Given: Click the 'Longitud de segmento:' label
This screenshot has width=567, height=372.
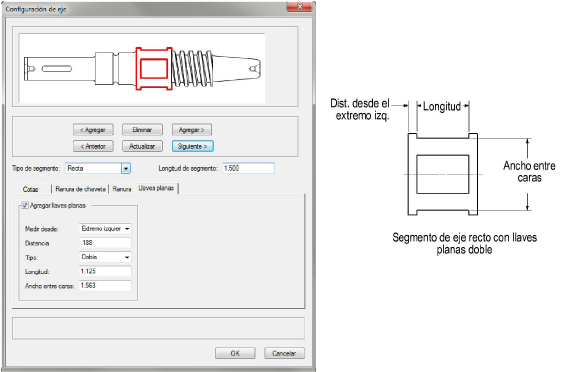Looking at the screenshot, I should pyautogui.click(x=188, y=168).
